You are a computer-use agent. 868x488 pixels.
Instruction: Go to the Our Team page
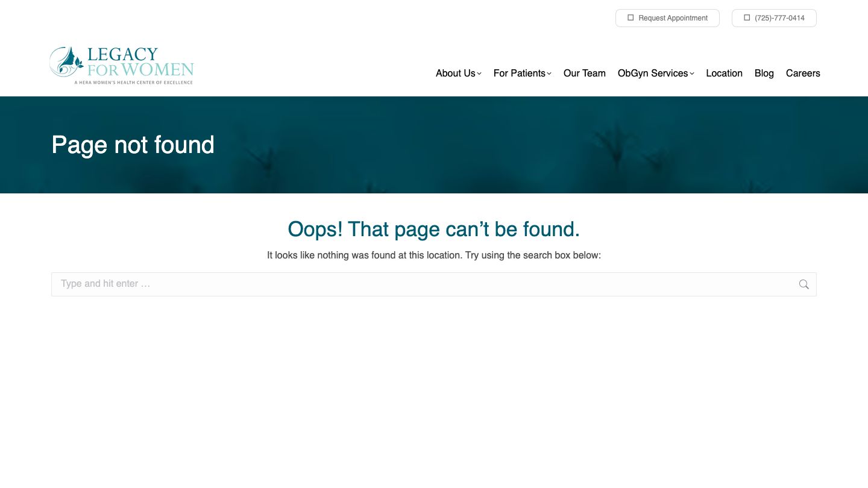584,73
